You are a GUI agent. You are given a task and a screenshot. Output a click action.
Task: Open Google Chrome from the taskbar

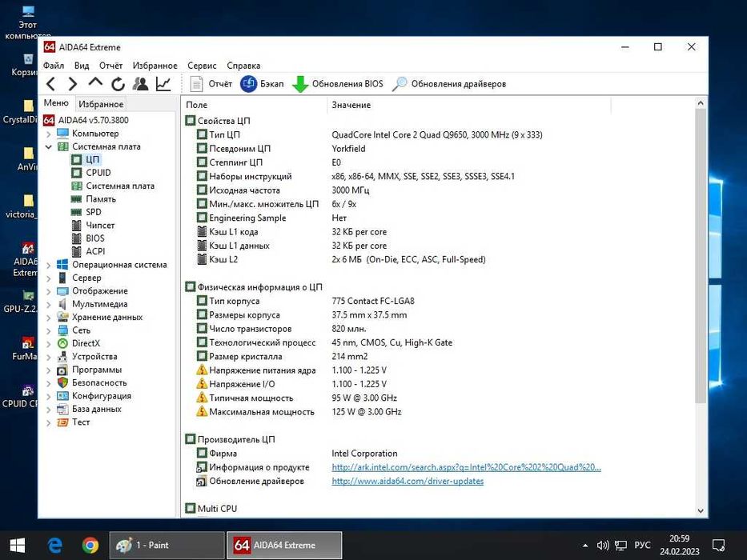pos(90,545)
